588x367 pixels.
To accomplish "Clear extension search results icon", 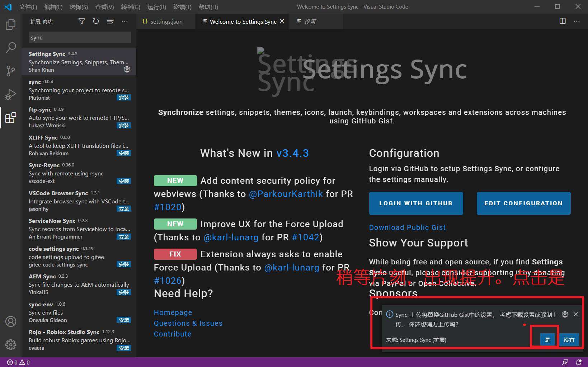I will (110, 22).
